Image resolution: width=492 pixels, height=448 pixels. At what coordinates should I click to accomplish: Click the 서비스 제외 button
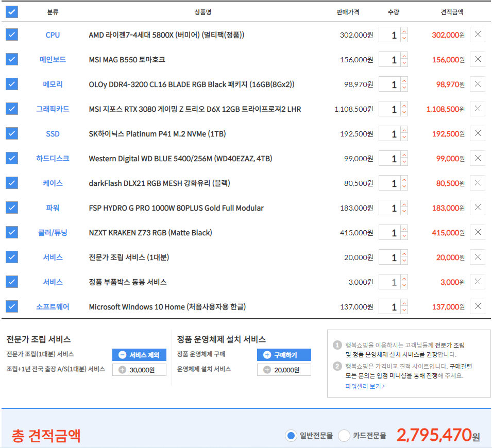tap(139, 355)
